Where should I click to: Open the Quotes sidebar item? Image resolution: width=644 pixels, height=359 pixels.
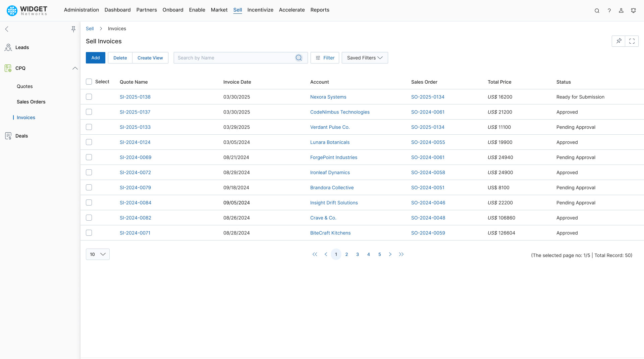click(x=25, y=86)
